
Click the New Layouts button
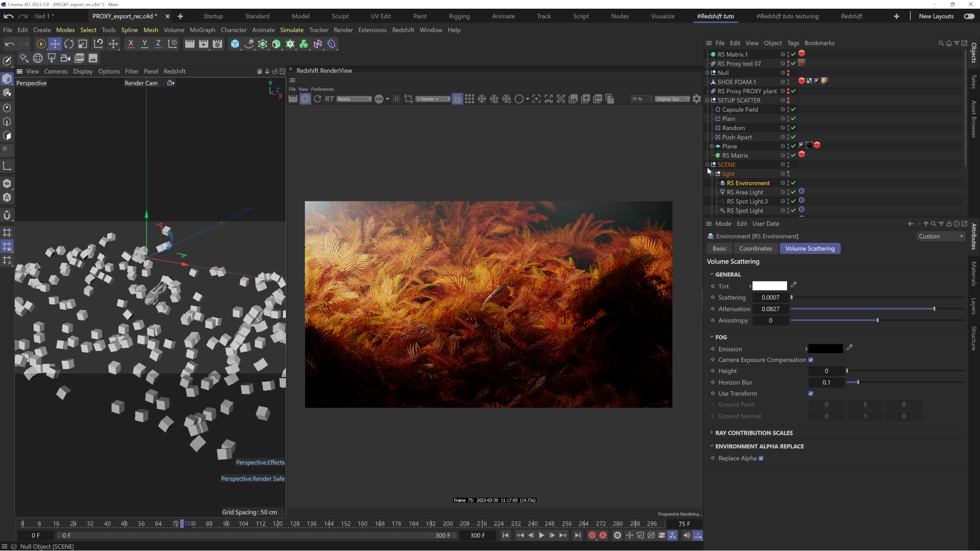click(936, 16)
